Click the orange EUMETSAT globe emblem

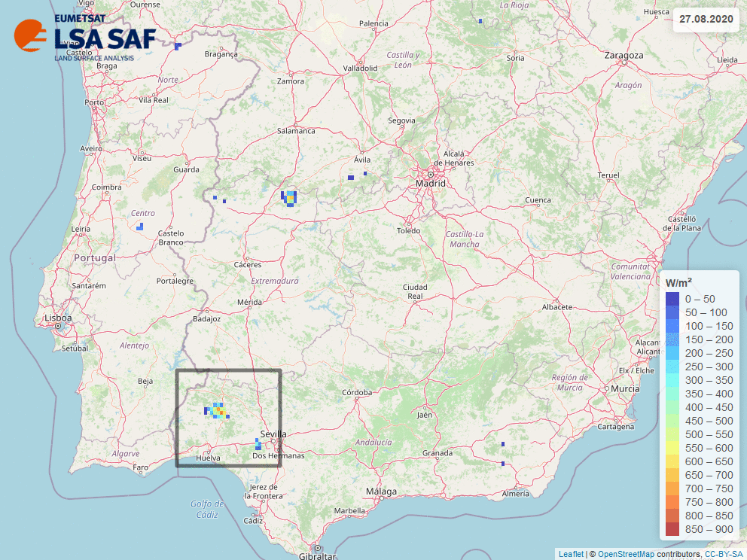tap(30, 34)
